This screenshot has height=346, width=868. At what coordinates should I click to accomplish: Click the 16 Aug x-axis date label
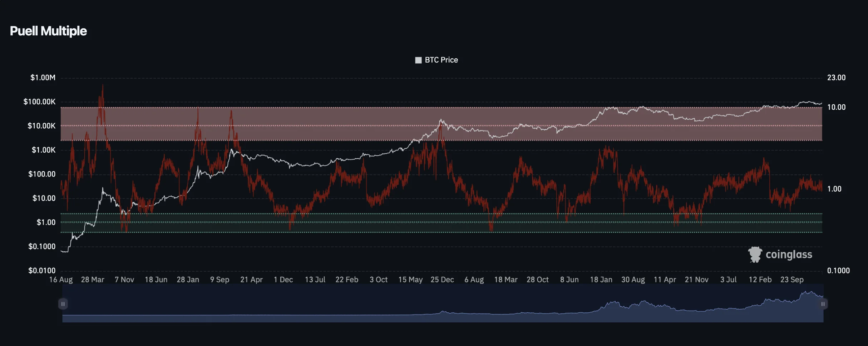61,280
